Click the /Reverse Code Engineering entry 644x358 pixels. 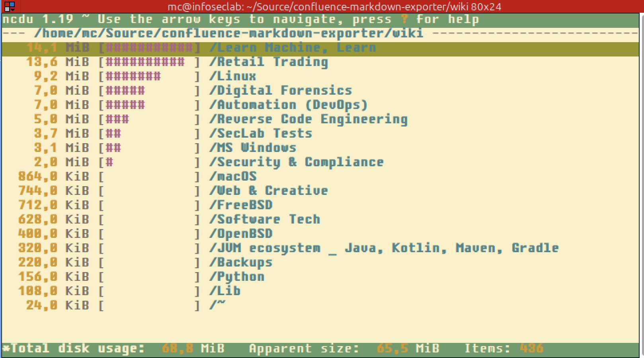(x=308, y=119)
